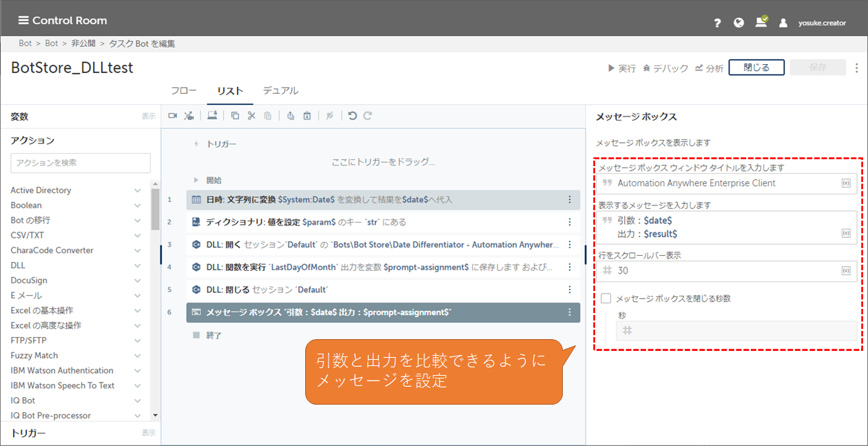This screenshot has width=868, height=446.
Task: Run the bot with 実行
Action: 621,68
